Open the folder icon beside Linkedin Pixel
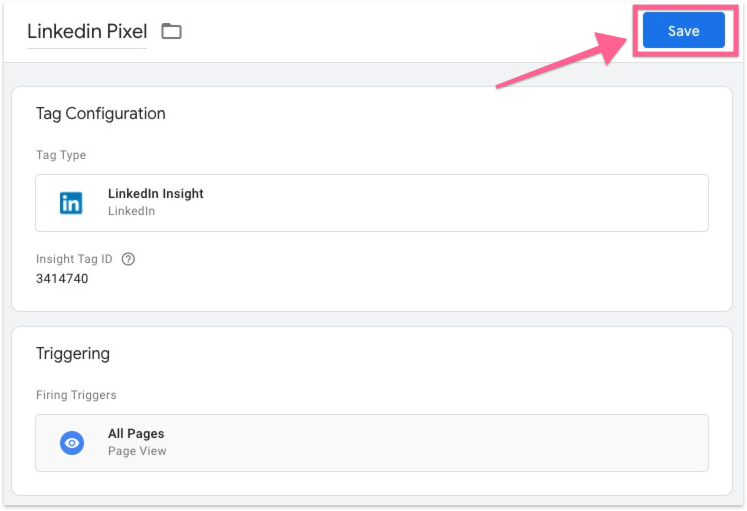The height and width of the screenshot is (511, 747). tap(172, 31)
